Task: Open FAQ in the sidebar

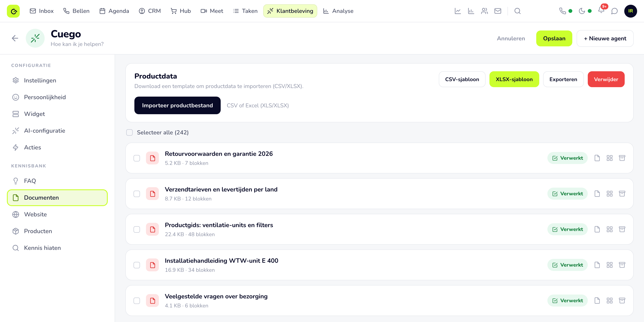Action: 57,181
